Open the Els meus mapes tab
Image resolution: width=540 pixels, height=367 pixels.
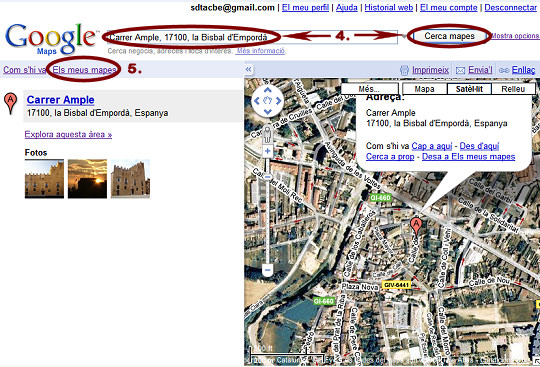[x=84, y=70]
